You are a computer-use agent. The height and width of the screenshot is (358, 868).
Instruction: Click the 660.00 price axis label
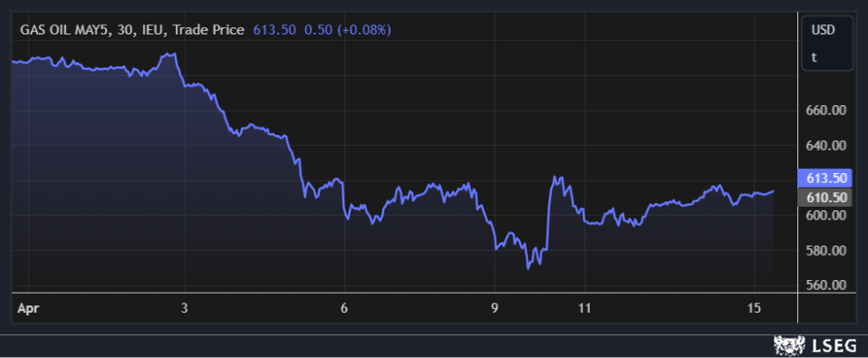coord(825,111)
